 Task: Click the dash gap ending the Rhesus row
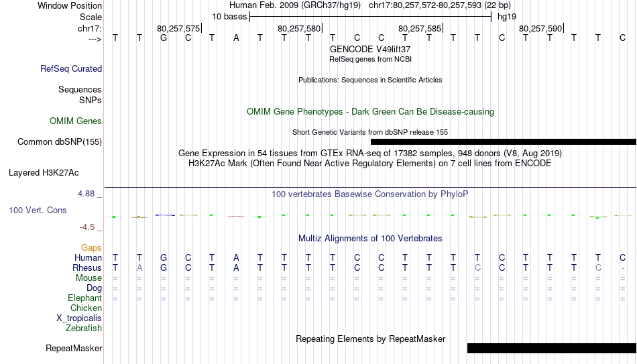click(623, 268)
